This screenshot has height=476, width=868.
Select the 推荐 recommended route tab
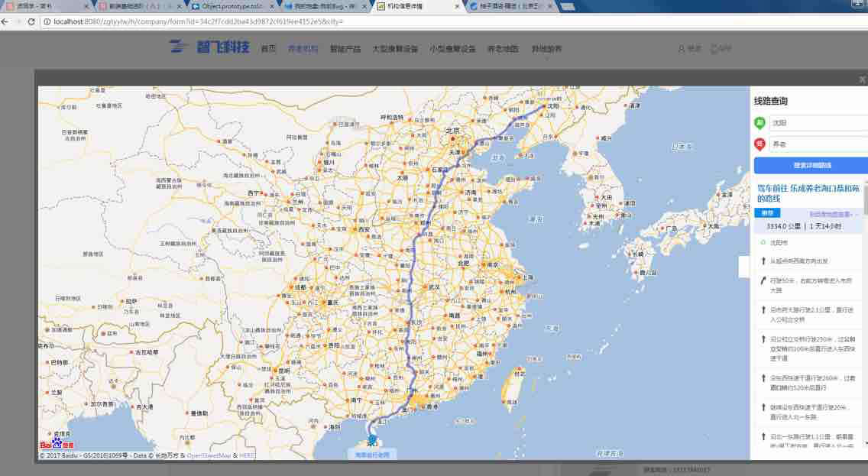[767, 213]
